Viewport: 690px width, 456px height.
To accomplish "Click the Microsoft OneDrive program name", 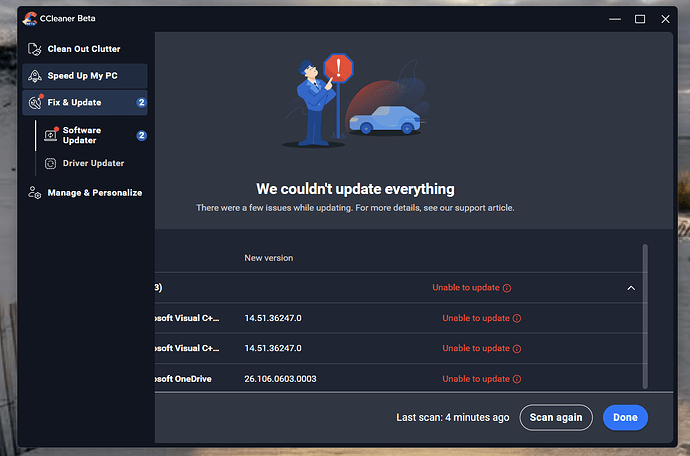I will (184, 379).
